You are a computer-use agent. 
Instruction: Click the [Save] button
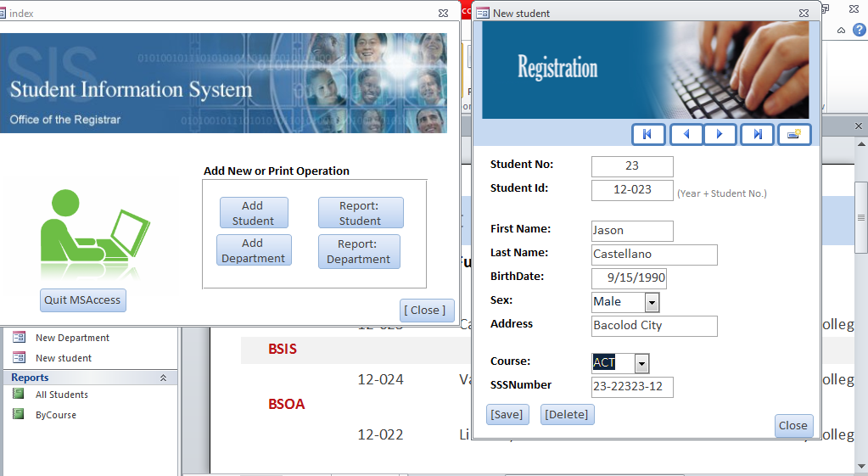click(507, 414)
